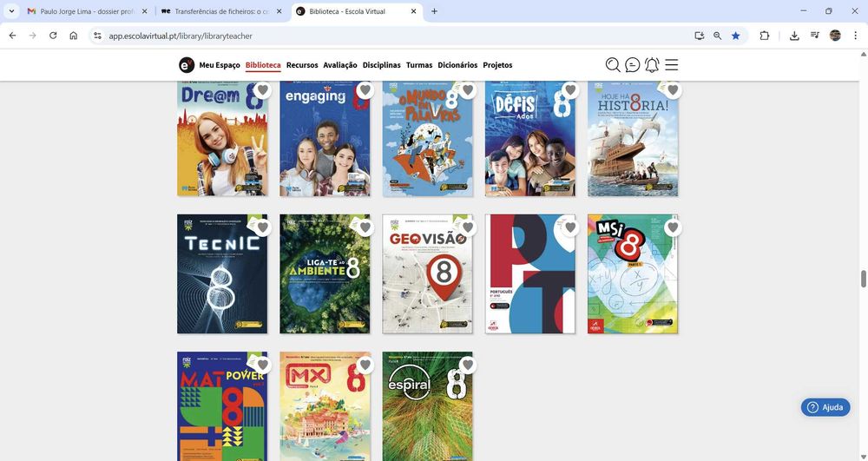Favorite the Dre@m 8 book
This screenshot has width=868, height=461.
[262, 89]
